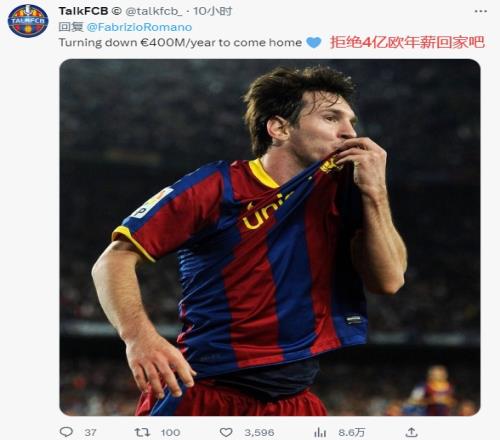Open the @FabrizioRomano mention link
This screenshot has width=500, height=440.
pos(139,27)
